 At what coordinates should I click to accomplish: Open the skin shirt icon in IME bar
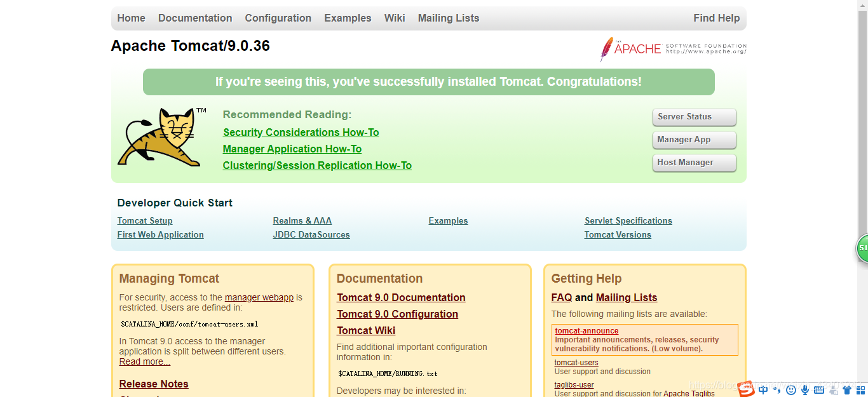(847, 390)
